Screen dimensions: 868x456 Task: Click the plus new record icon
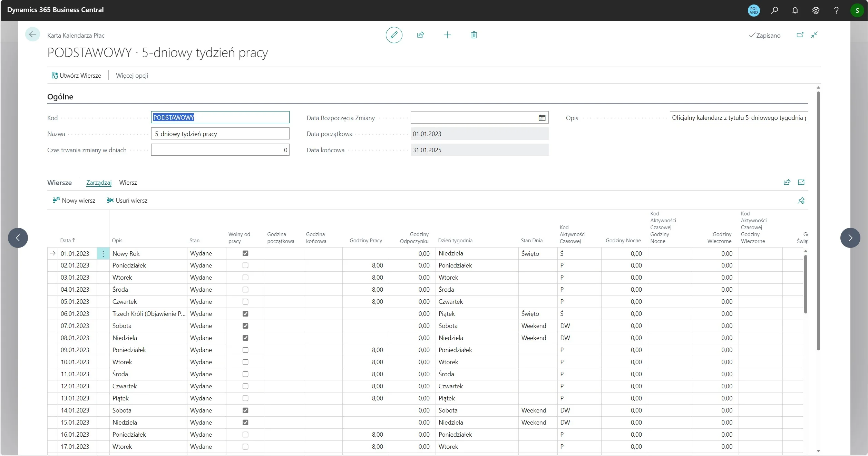447,35
